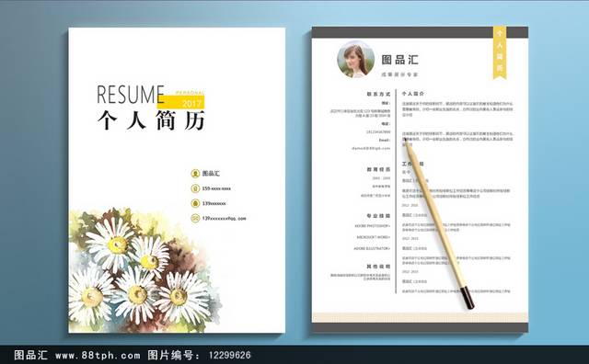
Task: Select the MICROSOFT WORD skill line
Action: [374, 237]
